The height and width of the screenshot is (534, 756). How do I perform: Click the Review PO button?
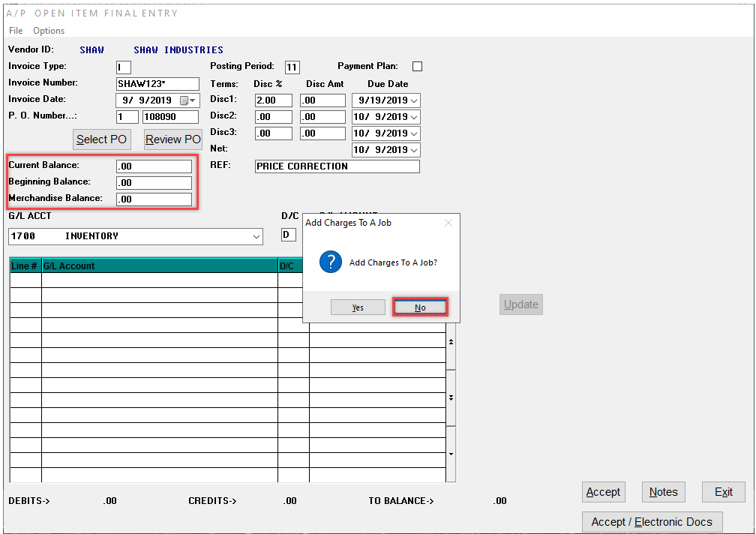172,139
